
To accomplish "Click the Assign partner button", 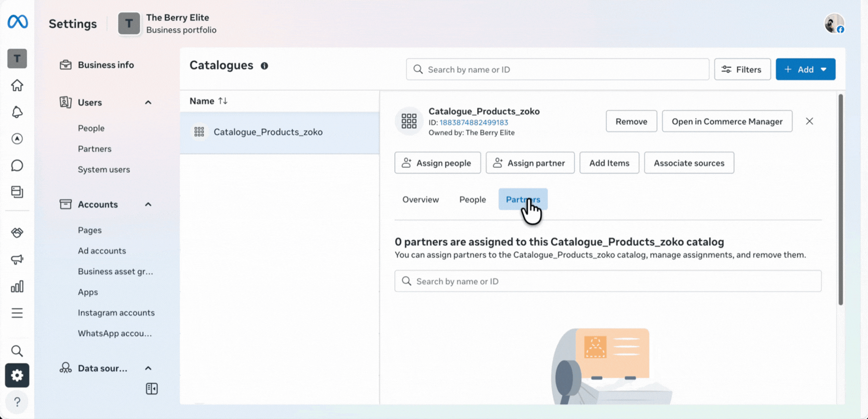I will [x=530, y=163].
